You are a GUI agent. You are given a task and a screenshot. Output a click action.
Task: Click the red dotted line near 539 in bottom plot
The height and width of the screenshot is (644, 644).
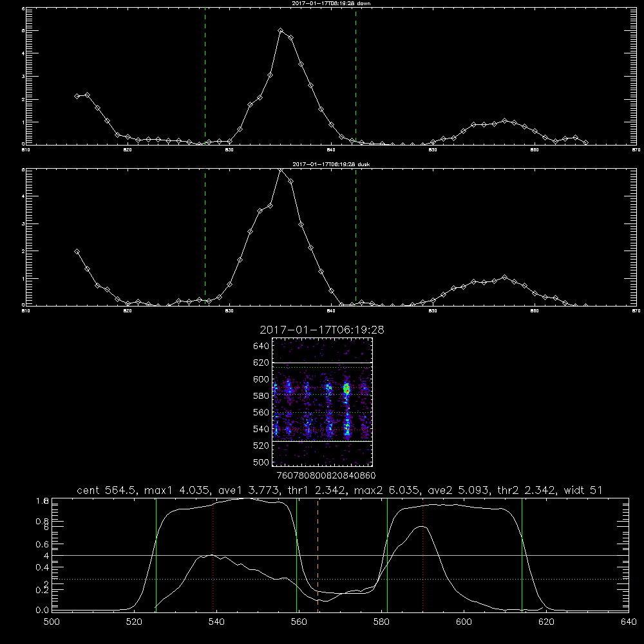[x=213, y=556]
